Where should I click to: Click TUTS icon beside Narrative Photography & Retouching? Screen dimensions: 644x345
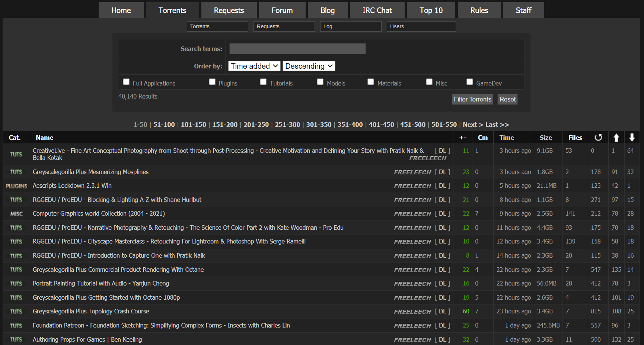tap(16, 228)
